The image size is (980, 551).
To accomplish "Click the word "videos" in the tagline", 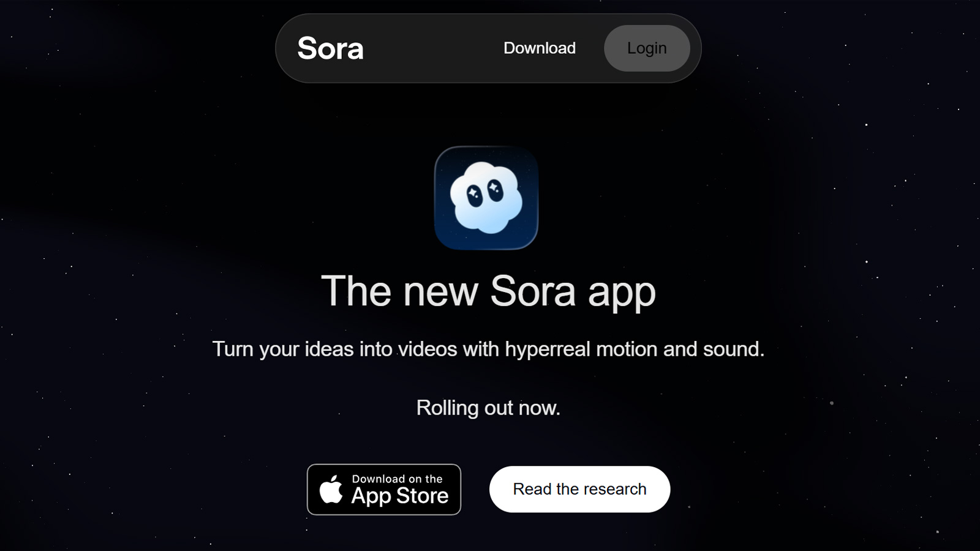I will point(428,349).
